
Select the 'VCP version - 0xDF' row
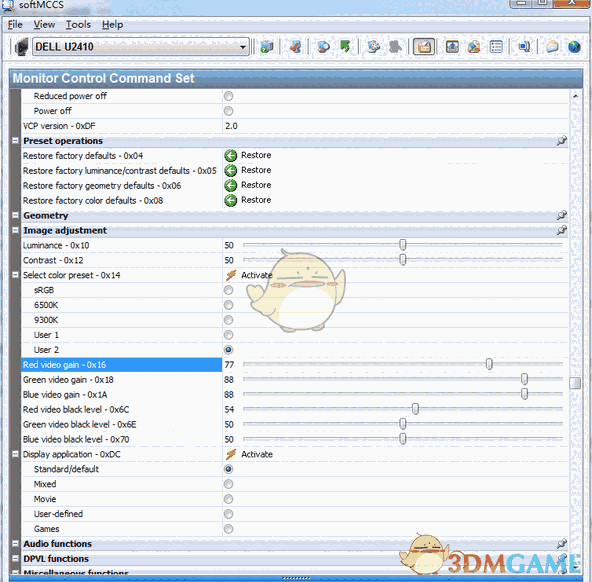(295, 126)
